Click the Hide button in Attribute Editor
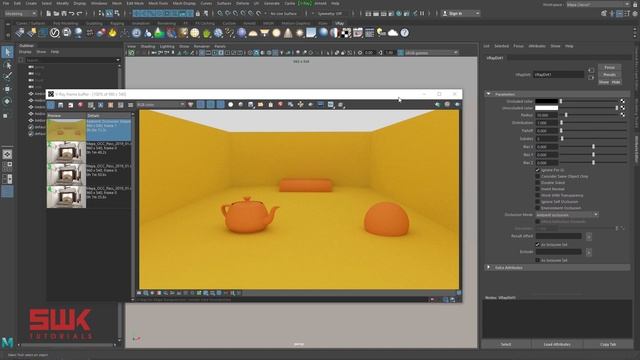The image size is (640, 360). click(x=616, y=82)
